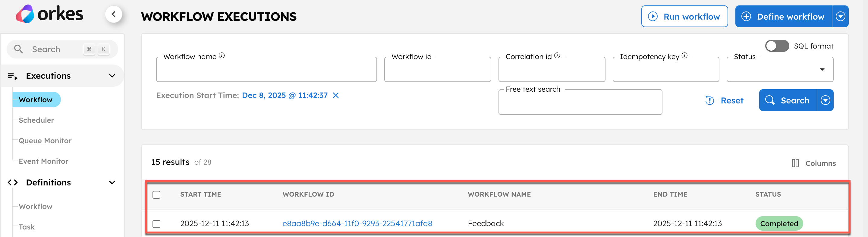Image resolution: width=868 pixels, height=237 pixels.
Task: Select the Feedback workflow row checkbox
Action: coord(156,223)
